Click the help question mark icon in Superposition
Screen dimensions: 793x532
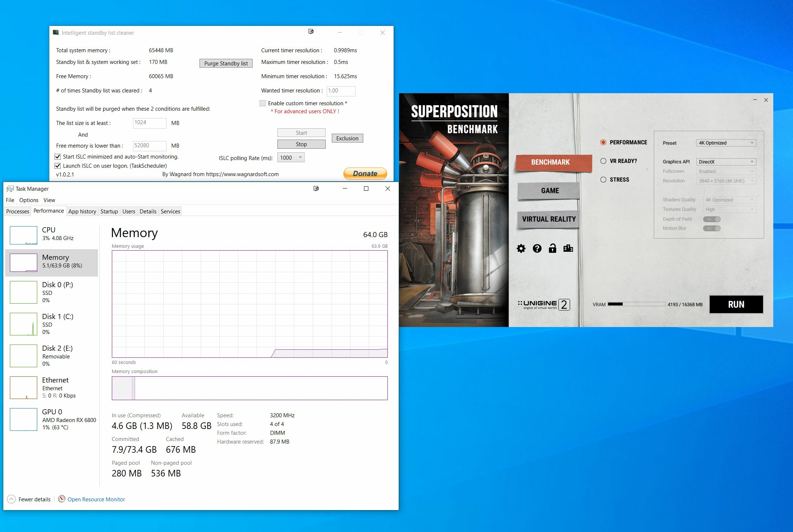pos(537,248)
